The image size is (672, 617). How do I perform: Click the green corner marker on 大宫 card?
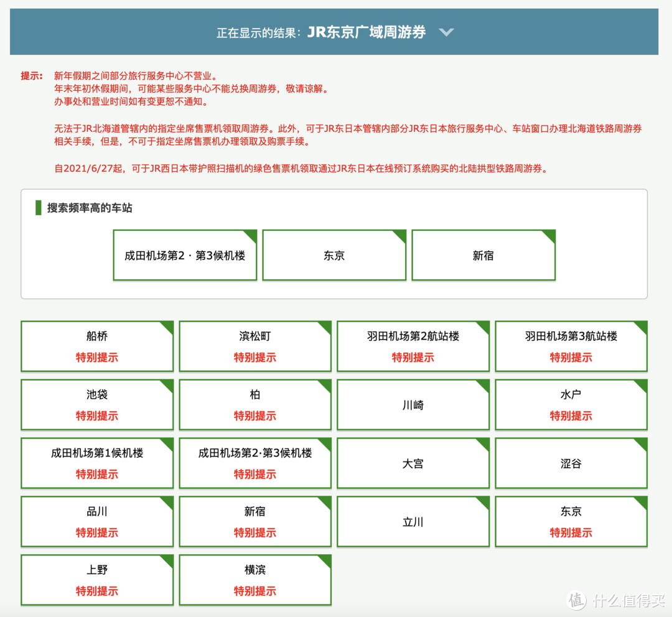coord(484,443)
